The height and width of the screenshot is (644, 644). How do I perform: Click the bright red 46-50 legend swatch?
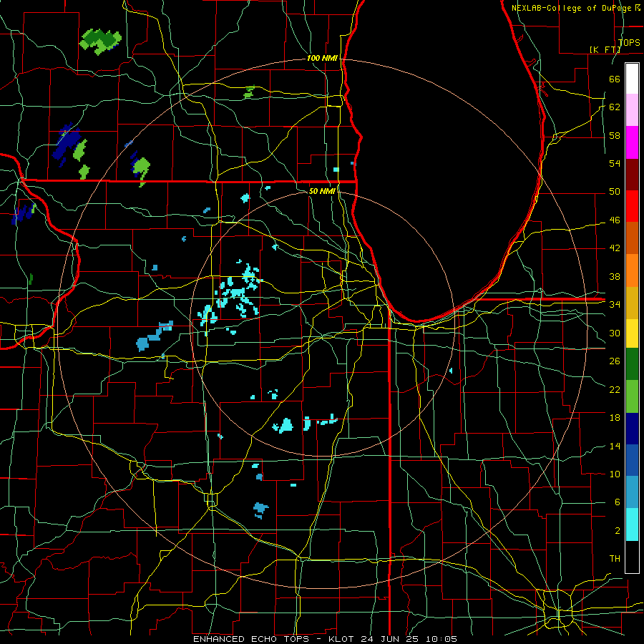(x=632, y=206)
